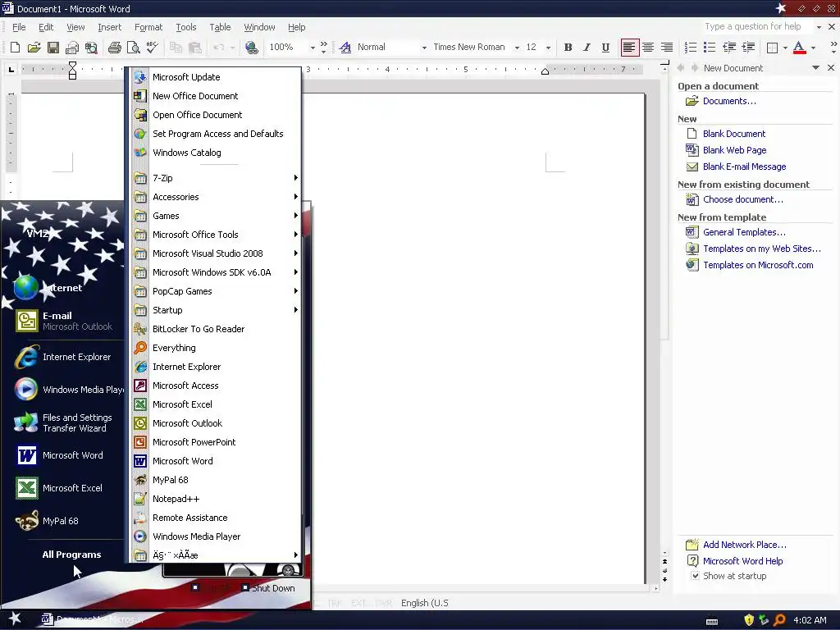The image size is (840, 630).
Task: Open the Format menu
Action: [x=148, y=27]
